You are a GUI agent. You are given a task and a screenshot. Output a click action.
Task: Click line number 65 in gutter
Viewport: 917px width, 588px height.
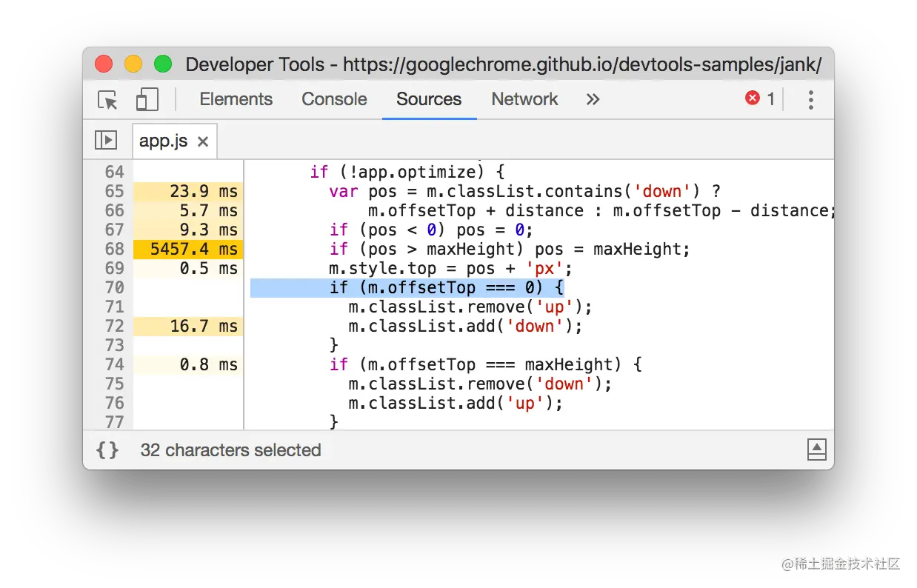coord(114,191)
